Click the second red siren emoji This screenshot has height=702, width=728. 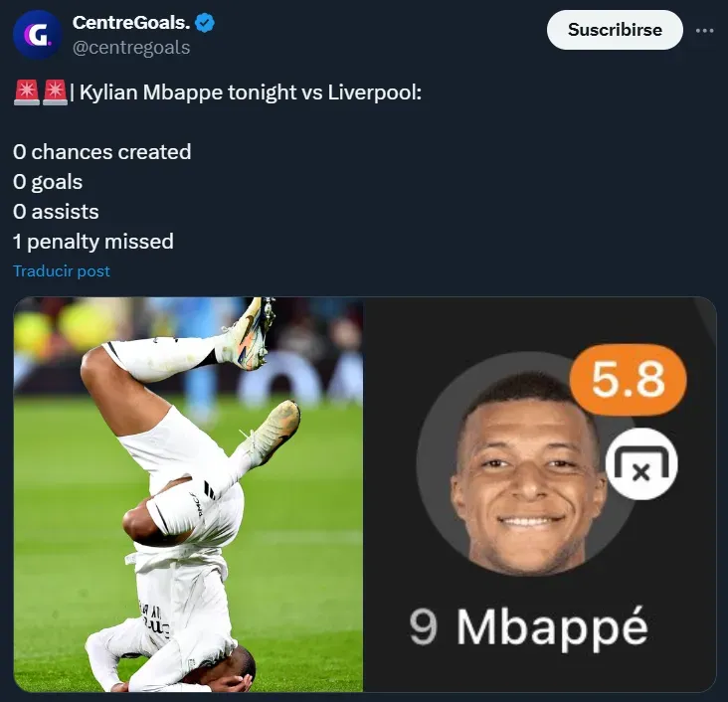point(55,92)
